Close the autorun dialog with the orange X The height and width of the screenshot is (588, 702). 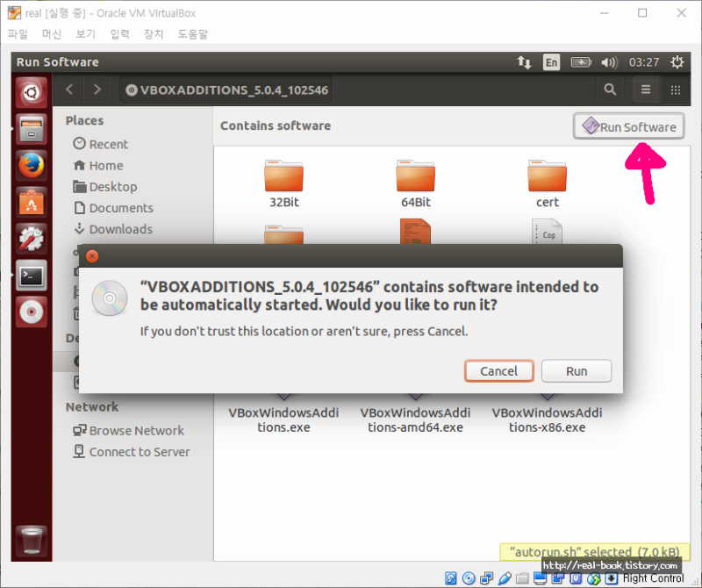pos(92,256)
